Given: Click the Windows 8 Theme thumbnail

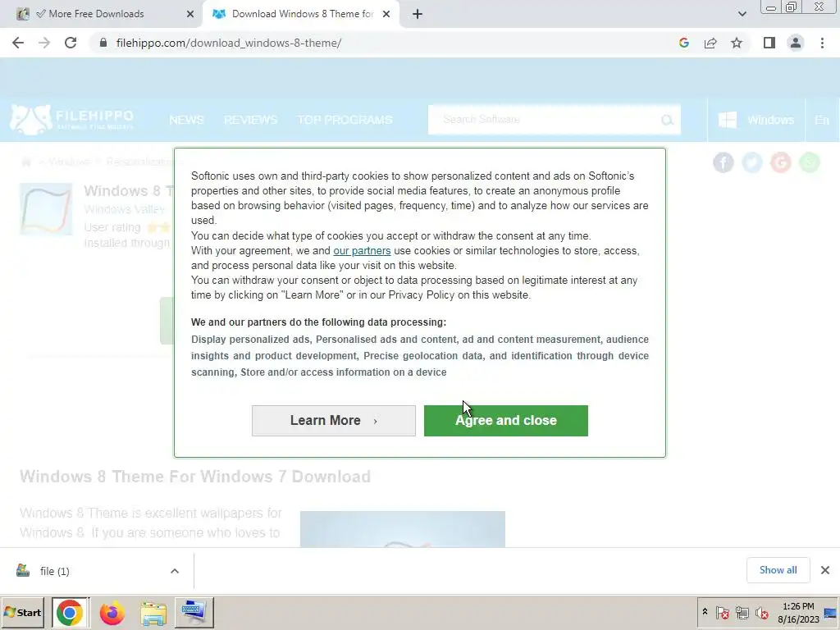Looking at the screenshot, I should coord(46,209).
